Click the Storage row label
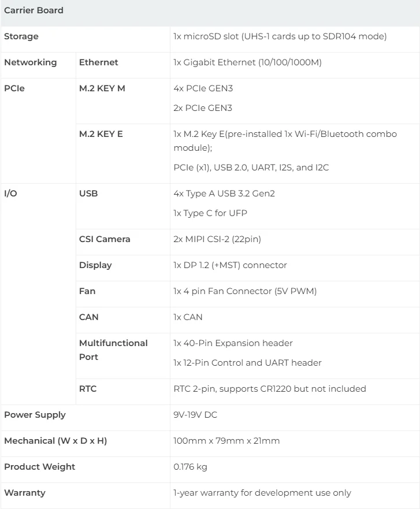This screenshot has height=509, width=420. [x=21, y=36]
